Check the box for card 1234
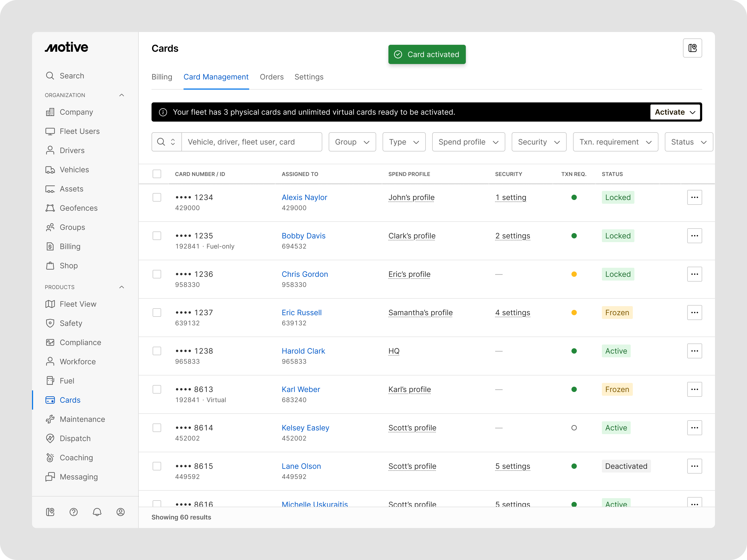 157,198
